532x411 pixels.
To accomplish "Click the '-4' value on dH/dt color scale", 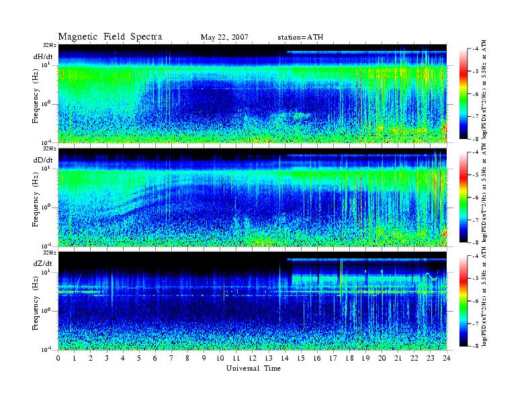I will [x=476, y=49].
